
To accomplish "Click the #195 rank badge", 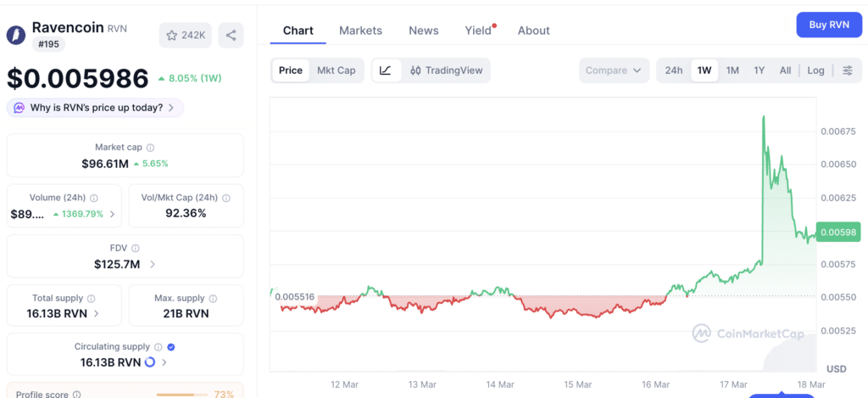I will [48, 44].
